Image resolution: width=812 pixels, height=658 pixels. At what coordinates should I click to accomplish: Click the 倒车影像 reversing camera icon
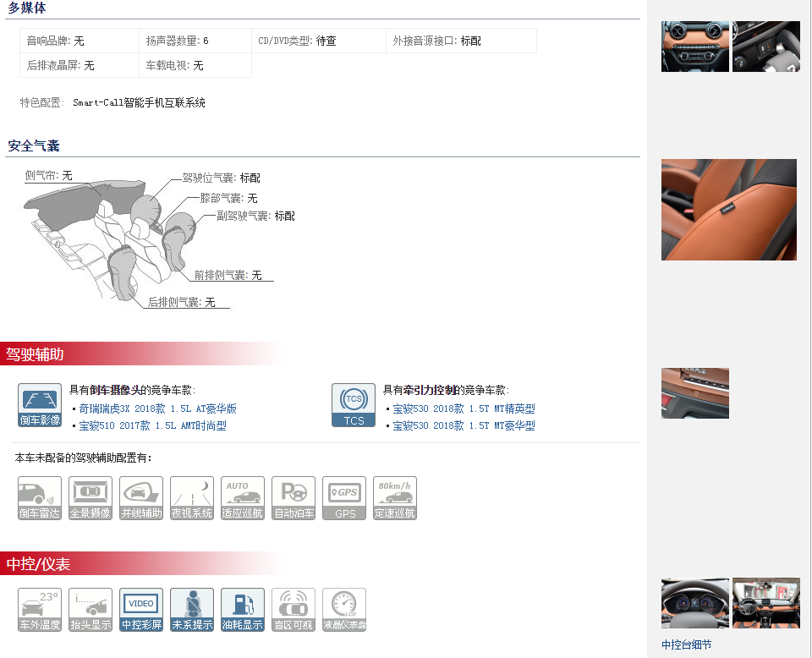pyautogui.click(x=40, y=405)
